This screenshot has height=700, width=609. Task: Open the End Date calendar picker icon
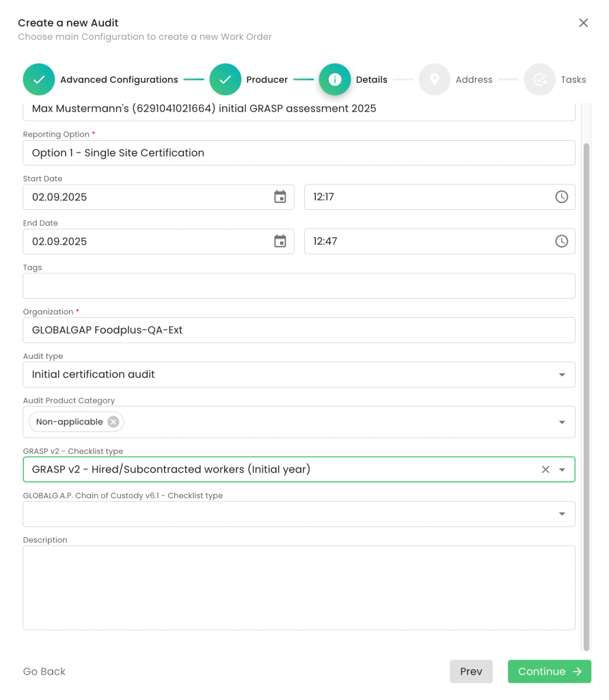[280, 241]
